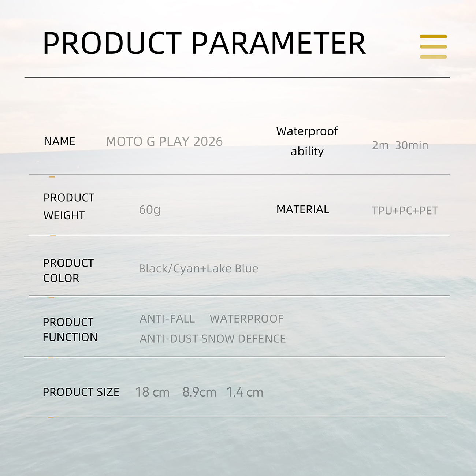Click the MOTO G PLAY 2026 value
Screen dimensions: 476x476
click(164, 142)
